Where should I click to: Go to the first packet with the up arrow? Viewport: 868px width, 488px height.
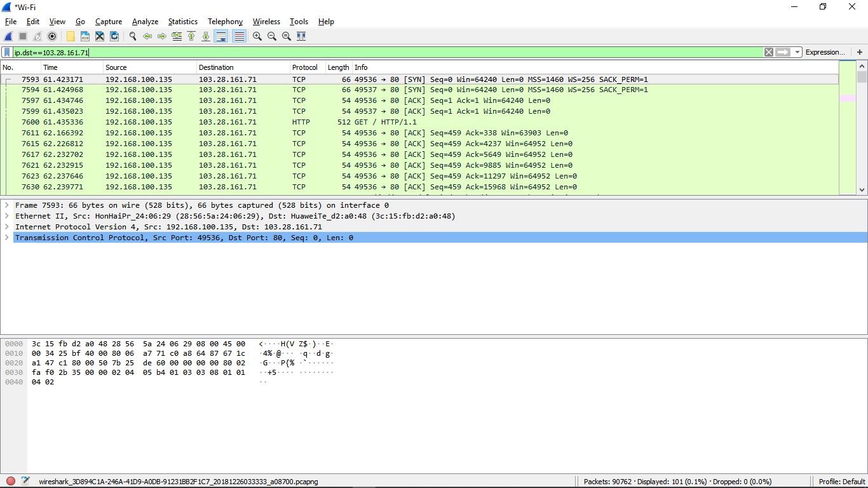191,36
